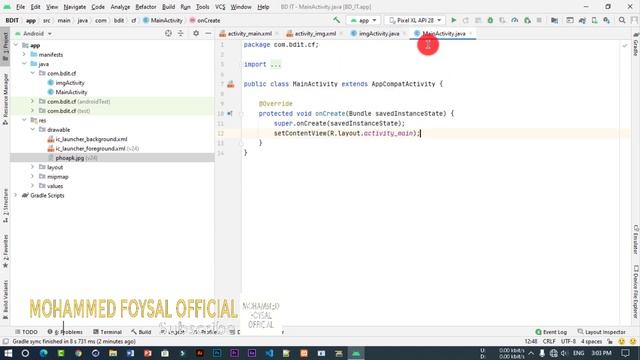Viewport: 640px width, 360px height.
Task: Open the Resource Manager side tab
Action: [5, 99]
